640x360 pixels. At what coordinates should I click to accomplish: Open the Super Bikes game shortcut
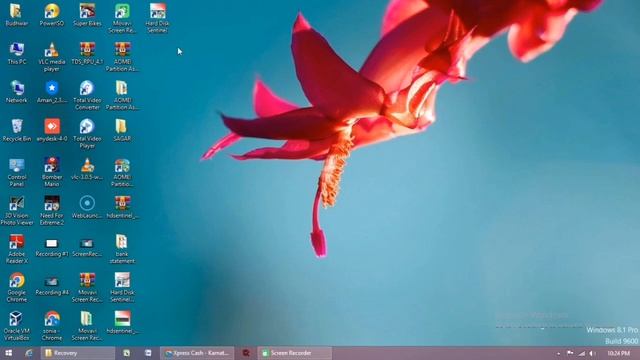pos(87,15)
